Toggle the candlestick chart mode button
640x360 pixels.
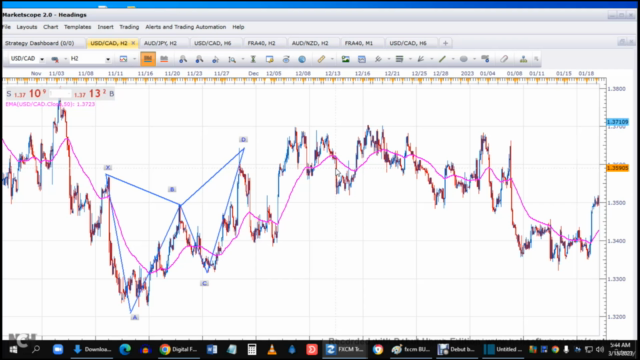(x=148, y=59)
